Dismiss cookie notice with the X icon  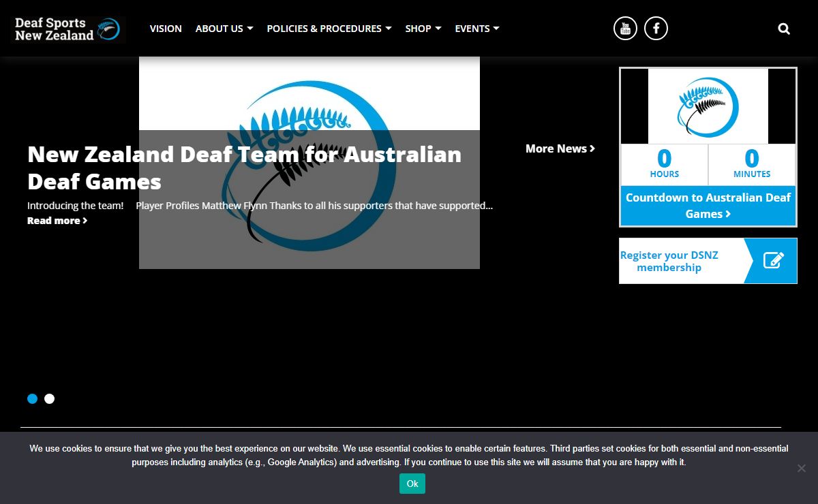pyautogui.click(x=802, y=468)
